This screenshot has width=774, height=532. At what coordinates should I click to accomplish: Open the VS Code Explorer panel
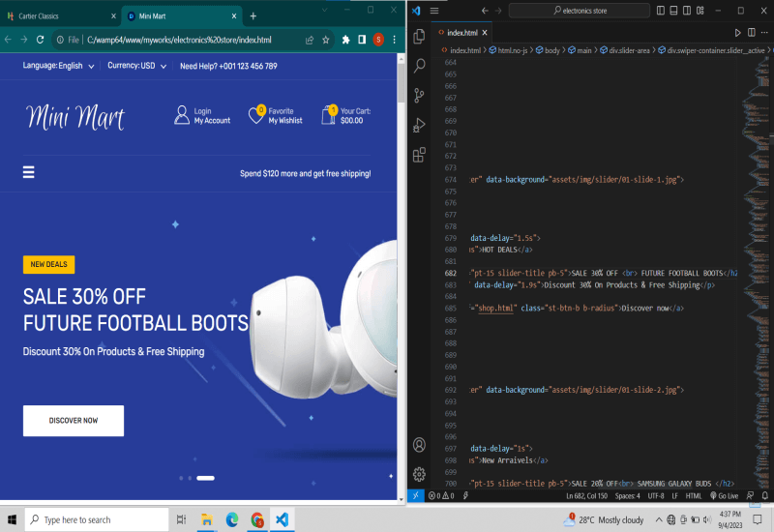pos(419,37)
